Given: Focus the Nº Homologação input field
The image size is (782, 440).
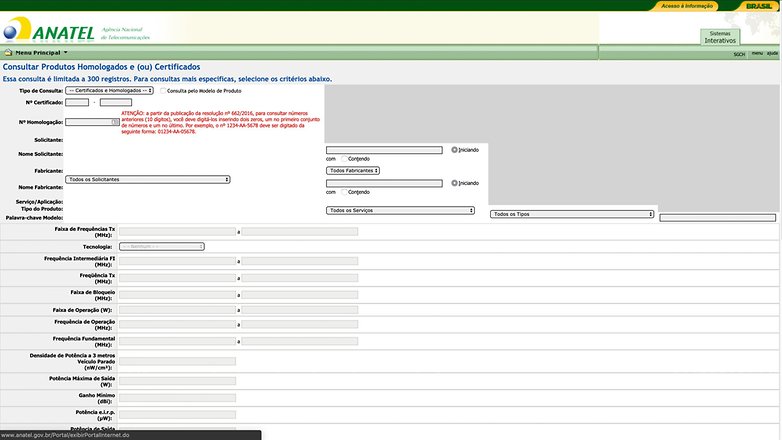Looking at the screenshot, I should click(92, 122).
